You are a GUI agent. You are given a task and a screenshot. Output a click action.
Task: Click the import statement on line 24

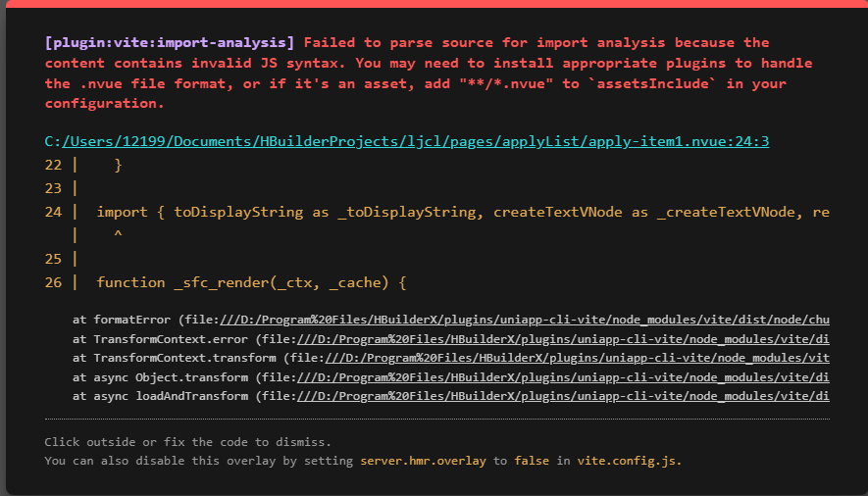pyautogui.click(x=463, y=213)
